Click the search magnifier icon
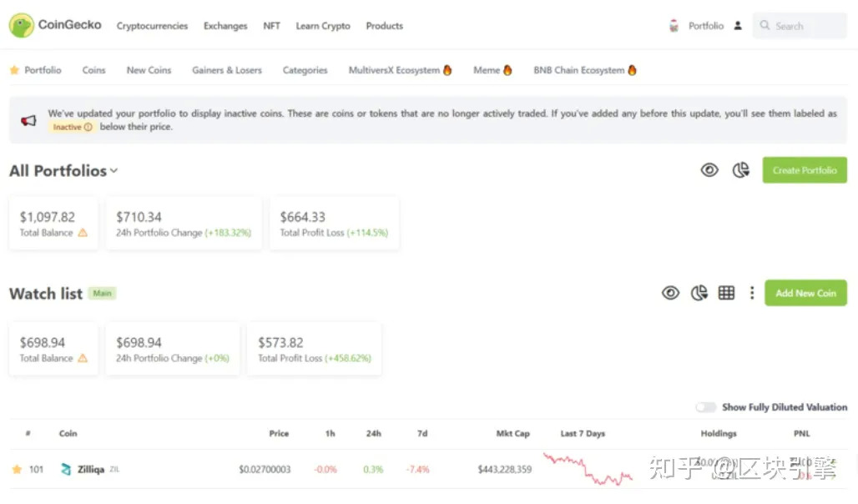 point(765,25)
